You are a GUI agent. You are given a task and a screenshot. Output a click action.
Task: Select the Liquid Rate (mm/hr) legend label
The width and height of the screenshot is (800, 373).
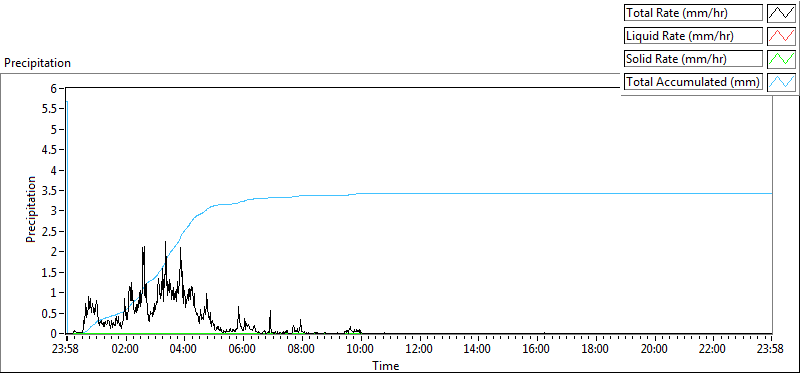693,36
